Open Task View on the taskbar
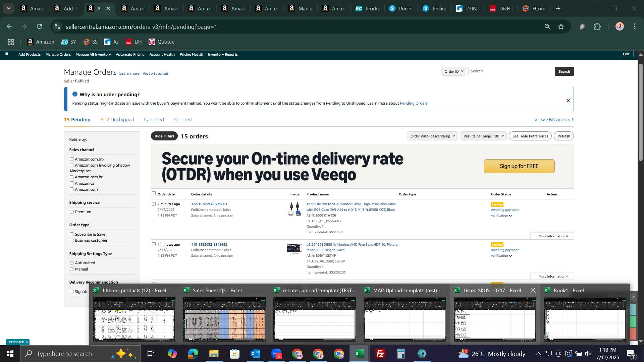644x362 pixels. [x=151, y=354]
